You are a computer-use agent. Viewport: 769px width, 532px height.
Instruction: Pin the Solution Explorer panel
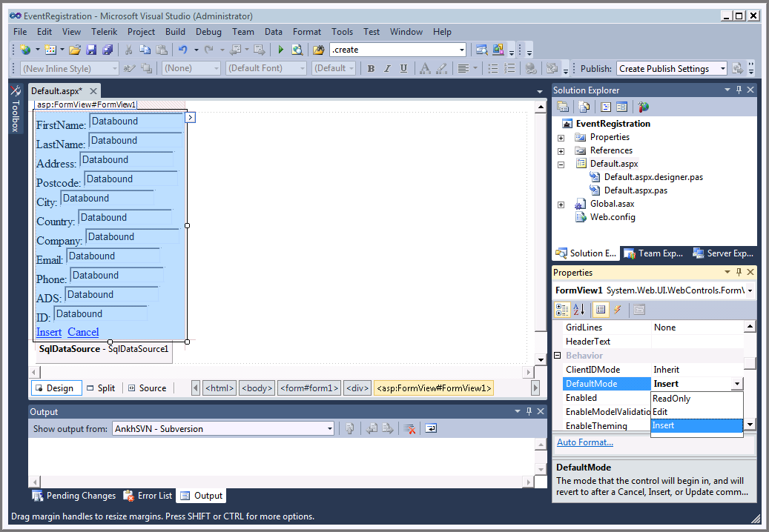coord(739,90)
